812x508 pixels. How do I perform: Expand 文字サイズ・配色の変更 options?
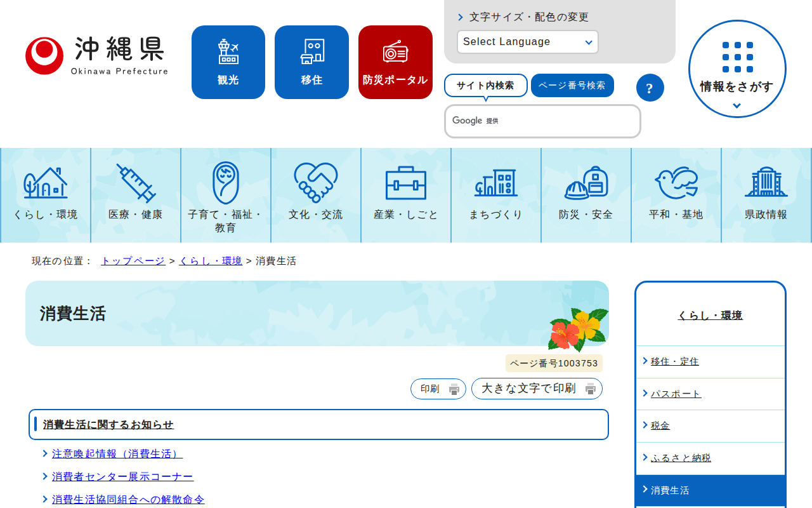pyautogui.click(x=524, y=17)
